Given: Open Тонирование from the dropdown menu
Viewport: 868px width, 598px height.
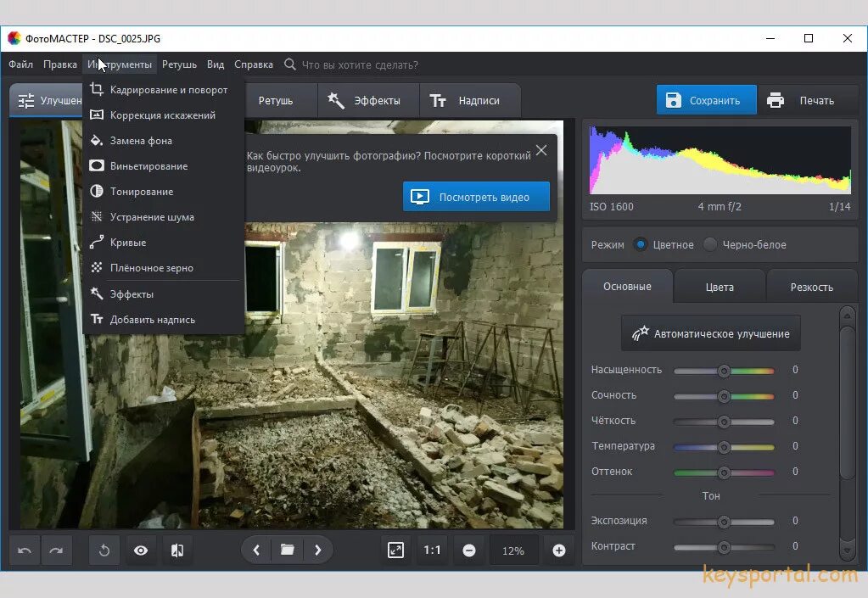Looking at the screenshot, I should coord(163,192).
